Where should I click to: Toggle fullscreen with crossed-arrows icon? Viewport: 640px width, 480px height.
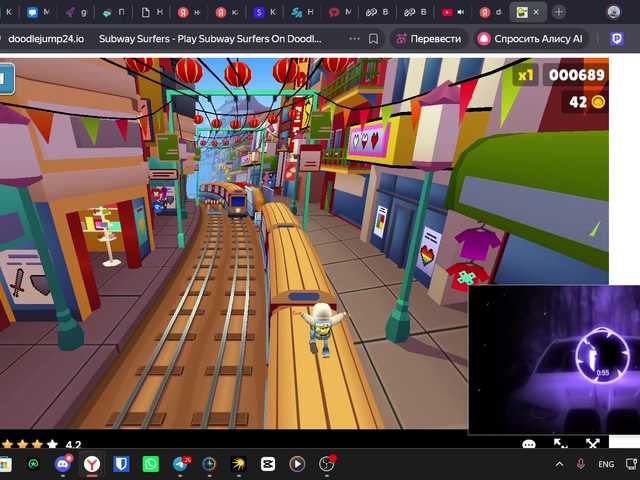tap(593, 443)
